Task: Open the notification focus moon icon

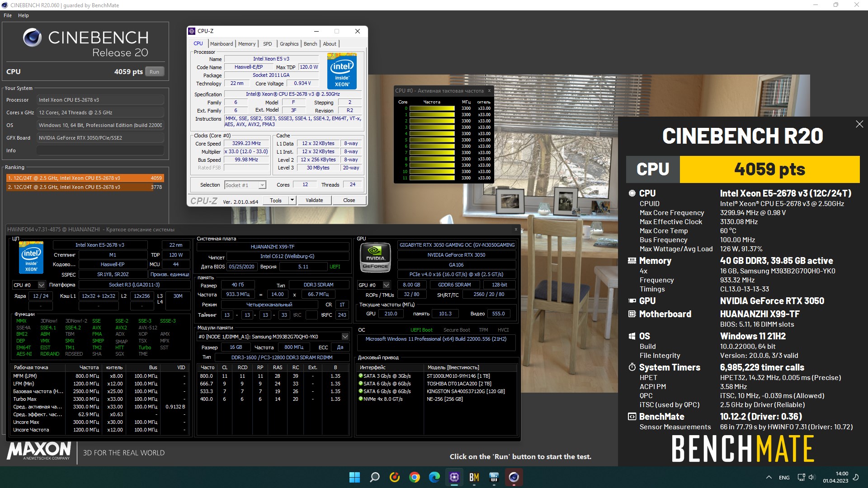Action: click(856, 477)
